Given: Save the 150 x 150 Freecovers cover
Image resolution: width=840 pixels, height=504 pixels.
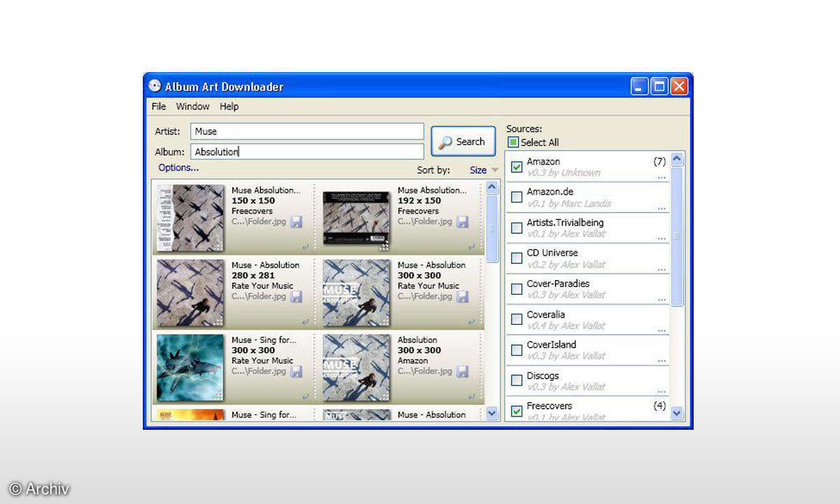Looking at the screenshot, I should click(x=296, y=222).
